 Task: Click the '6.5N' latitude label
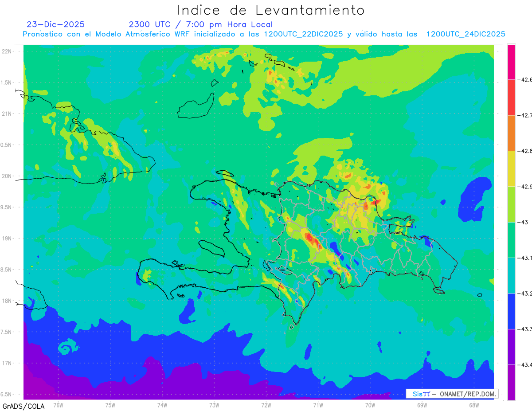tap(7, 394)
